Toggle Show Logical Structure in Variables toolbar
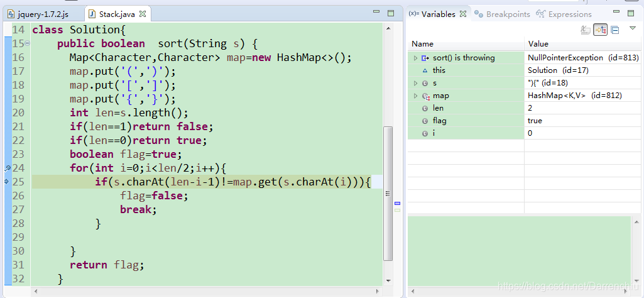 tap(600, 30)
